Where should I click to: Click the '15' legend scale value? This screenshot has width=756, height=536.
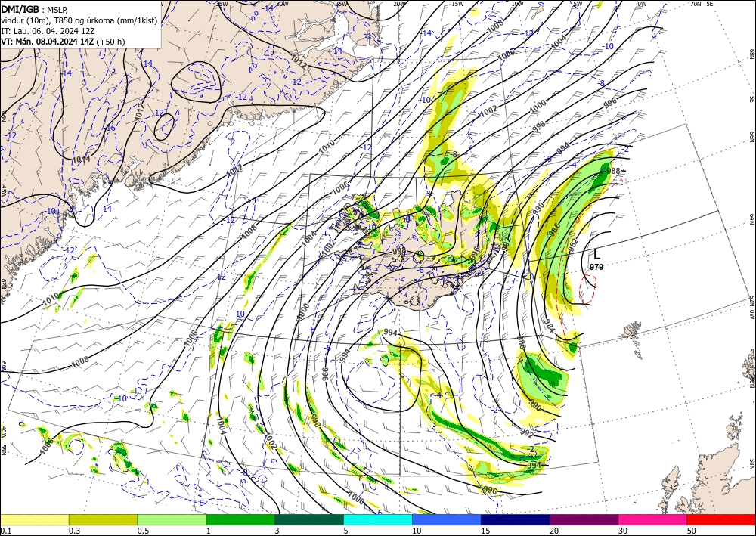485,531
